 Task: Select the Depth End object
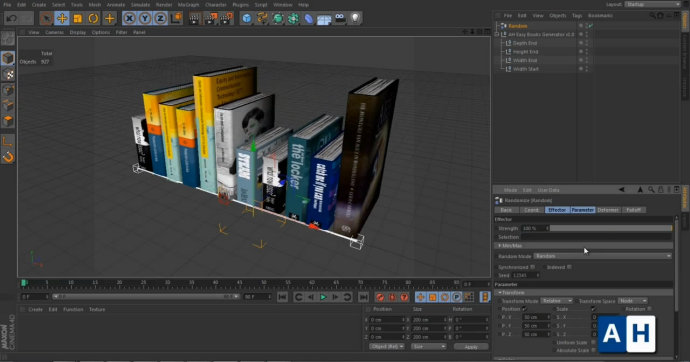click(x=525, y=43)
